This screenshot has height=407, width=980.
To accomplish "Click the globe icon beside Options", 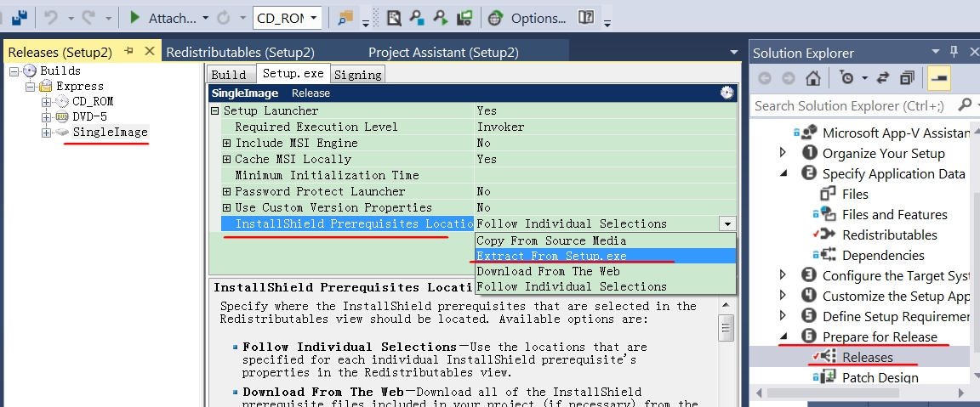I will pyautogui.click(x=496, y=18).
